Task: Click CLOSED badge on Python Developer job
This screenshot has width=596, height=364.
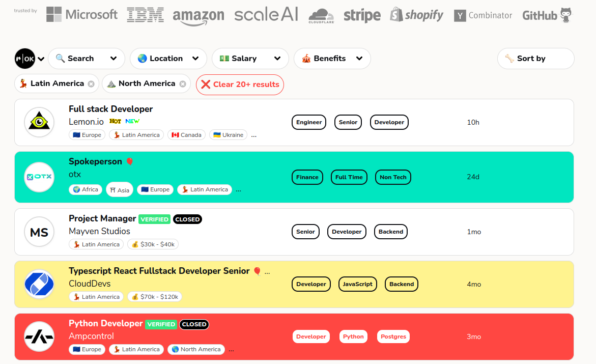Action: coord(194,324)
